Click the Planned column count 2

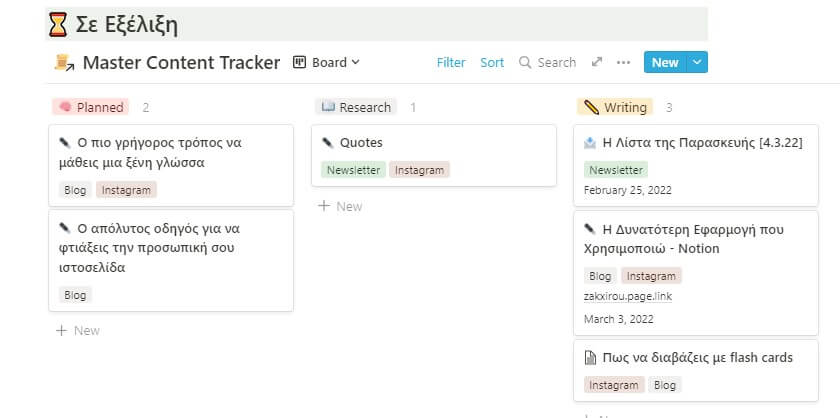(x=146, y=108)
